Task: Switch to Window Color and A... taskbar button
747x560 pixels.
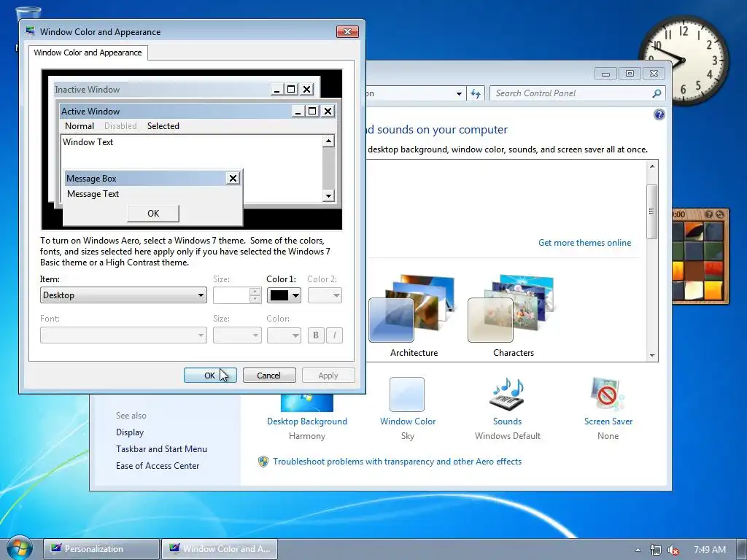Action: coord(219,549)
